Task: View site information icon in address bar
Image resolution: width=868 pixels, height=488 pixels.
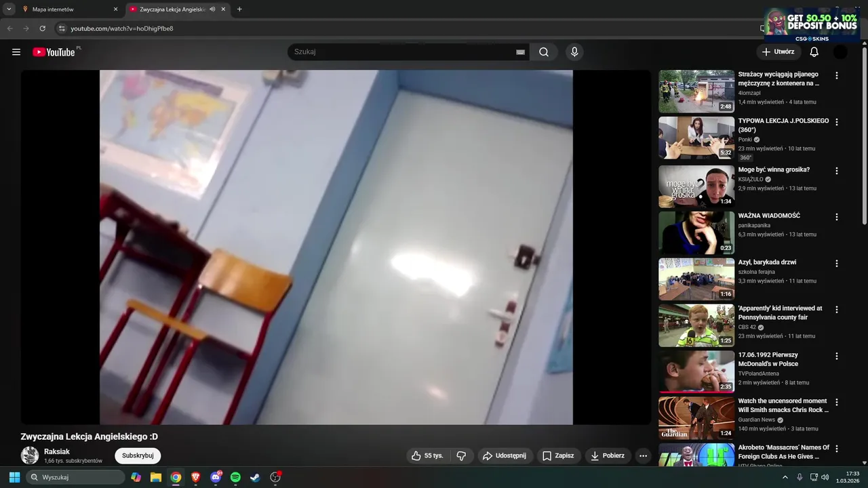Action: point(61,28)
